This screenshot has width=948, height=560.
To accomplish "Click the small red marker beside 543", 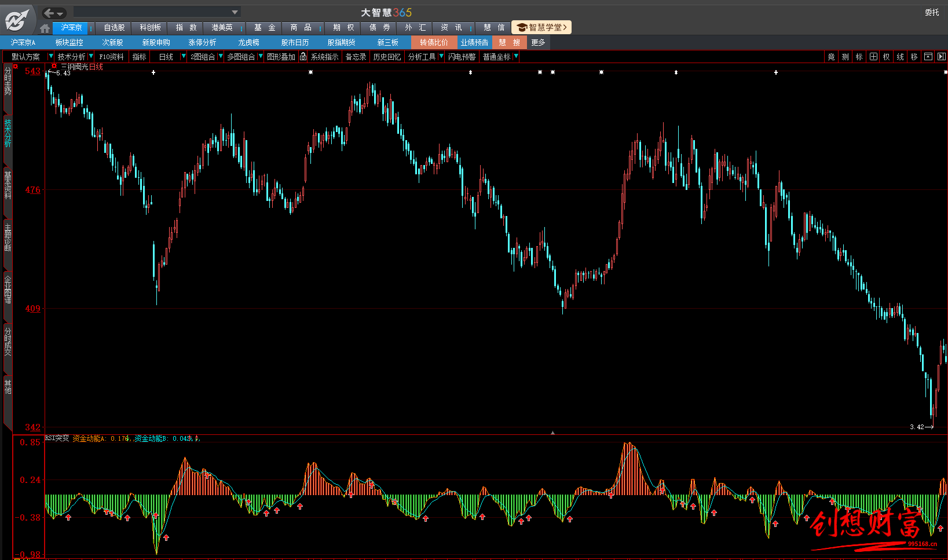I will [16, 67].
